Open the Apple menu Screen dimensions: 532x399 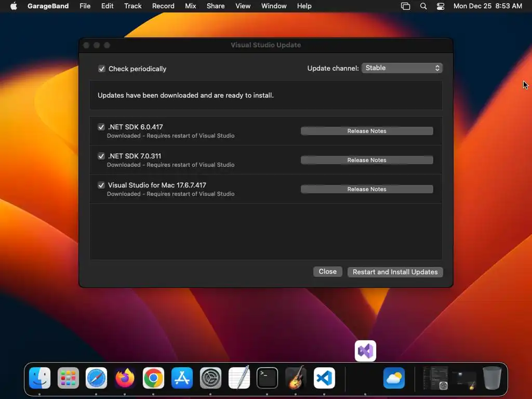[14, 6]
